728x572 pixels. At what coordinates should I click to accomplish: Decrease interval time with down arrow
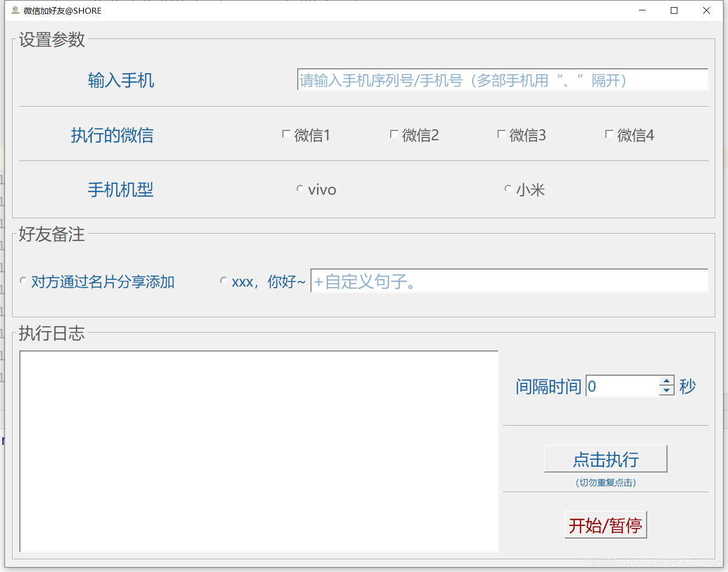666,391
